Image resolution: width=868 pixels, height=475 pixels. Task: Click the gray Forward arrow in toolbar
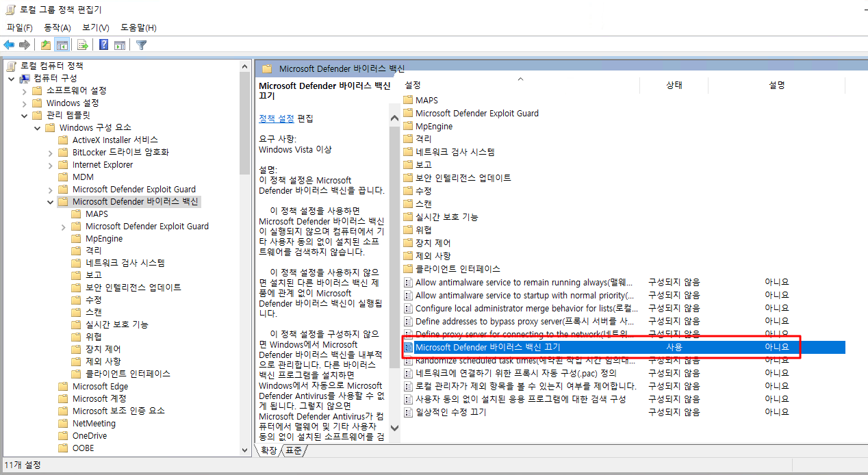(x=25, y=45)
